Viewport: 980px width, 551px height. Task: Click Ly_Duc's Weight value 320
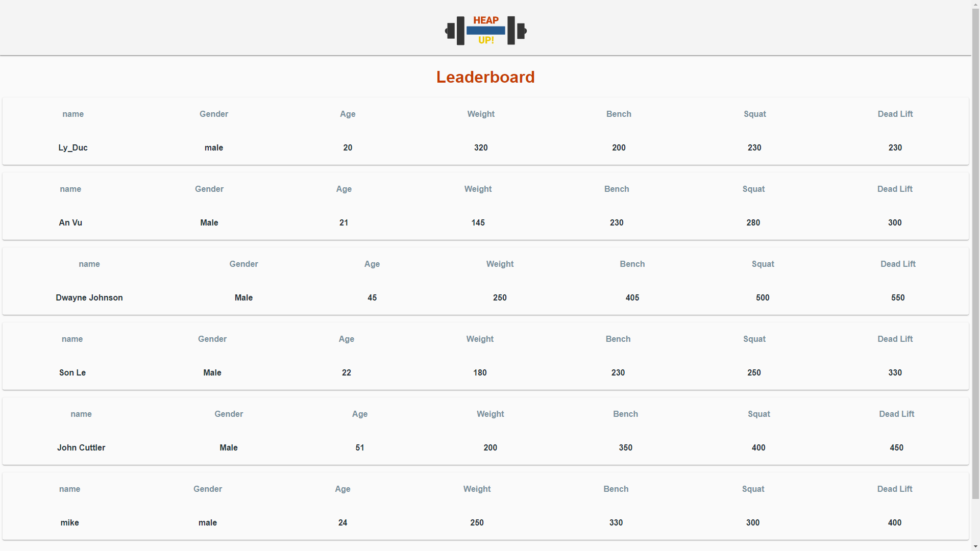pos(481,147)
